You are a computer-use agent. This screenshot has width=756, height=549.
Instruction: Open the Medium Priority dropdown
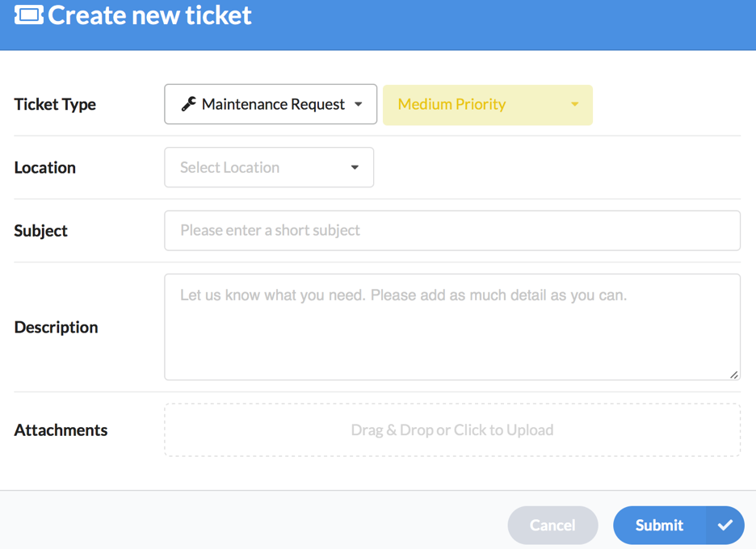coord(487,105)
